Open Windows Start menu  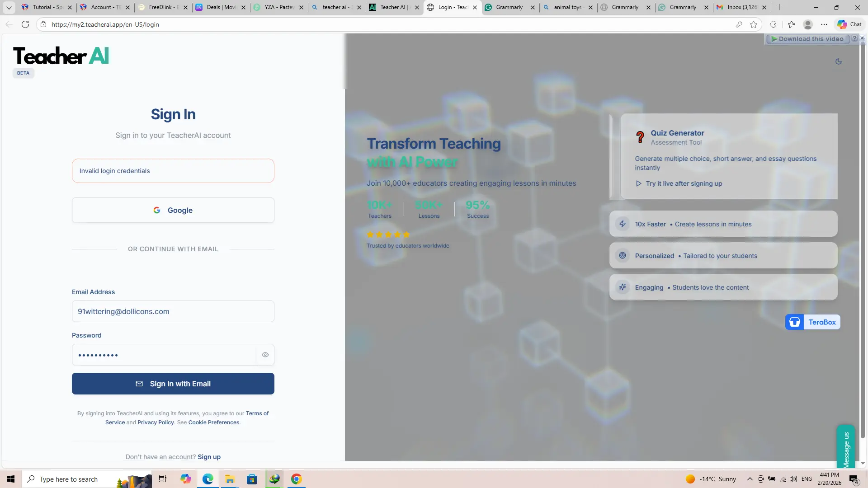pyautogui.click(x=11, y=479)
